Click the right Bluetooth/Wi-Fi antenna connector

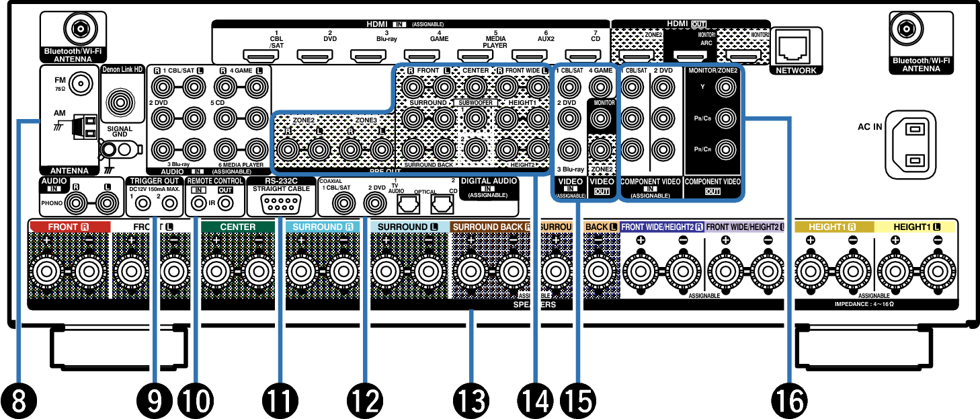pyautogui.click(x=906, y=28)
